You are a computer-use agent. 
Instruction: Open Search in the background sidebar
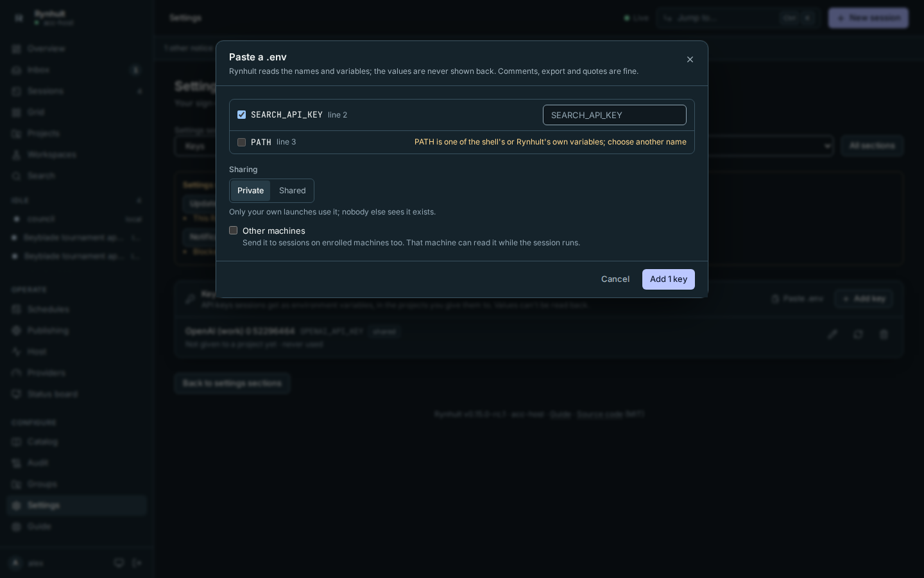point(77,176)
